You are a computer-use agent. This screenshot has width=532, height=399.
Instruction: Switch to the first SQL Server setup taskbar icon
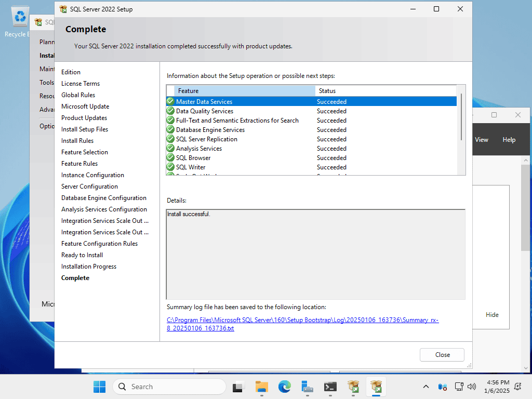point(353,387)
